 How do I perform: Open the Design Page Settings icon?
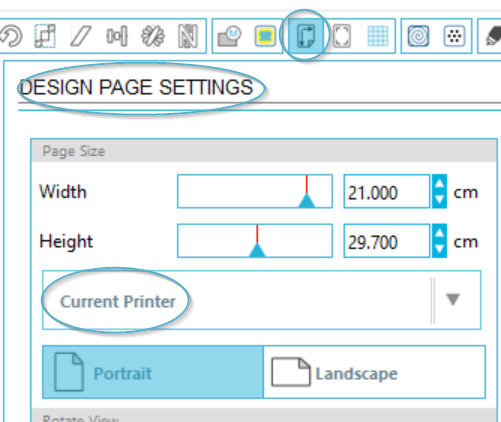pyautogui.click(x=305, y=35)
